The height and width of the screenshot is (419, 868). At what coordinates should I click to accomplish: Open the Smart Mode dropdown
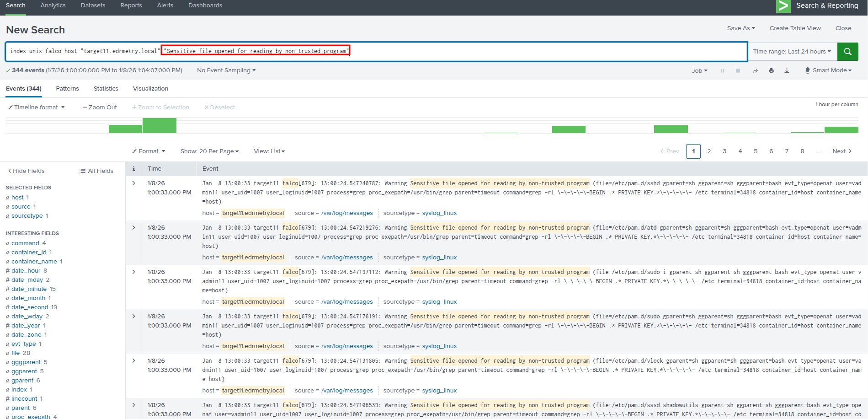[829, 70]
